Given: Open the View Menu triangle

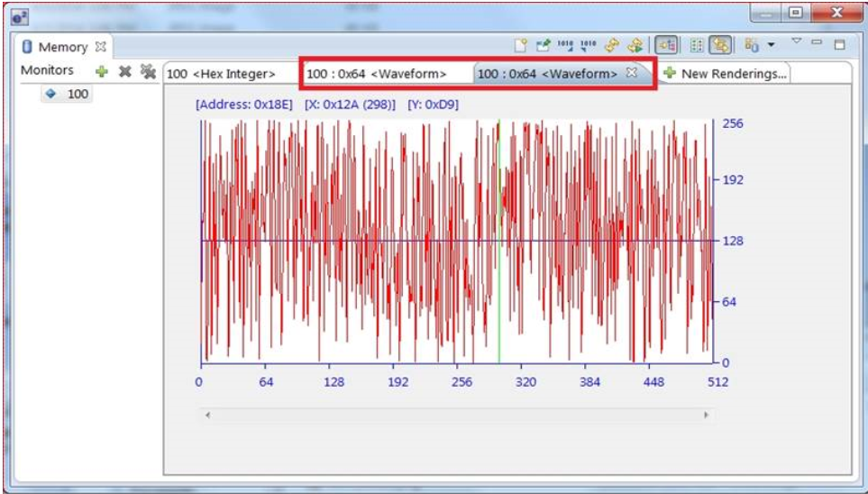Looking at the screenshot, I should point(797,41).
